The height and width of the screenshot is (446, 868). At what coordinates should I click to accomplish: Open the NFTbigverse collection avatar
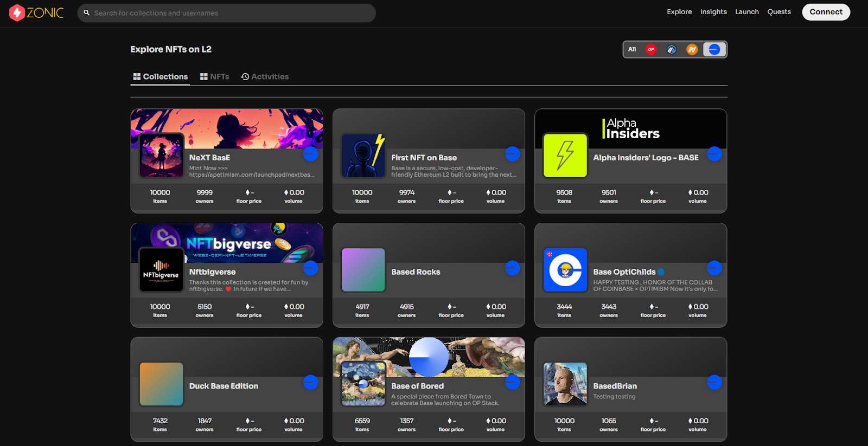[161, 270]
